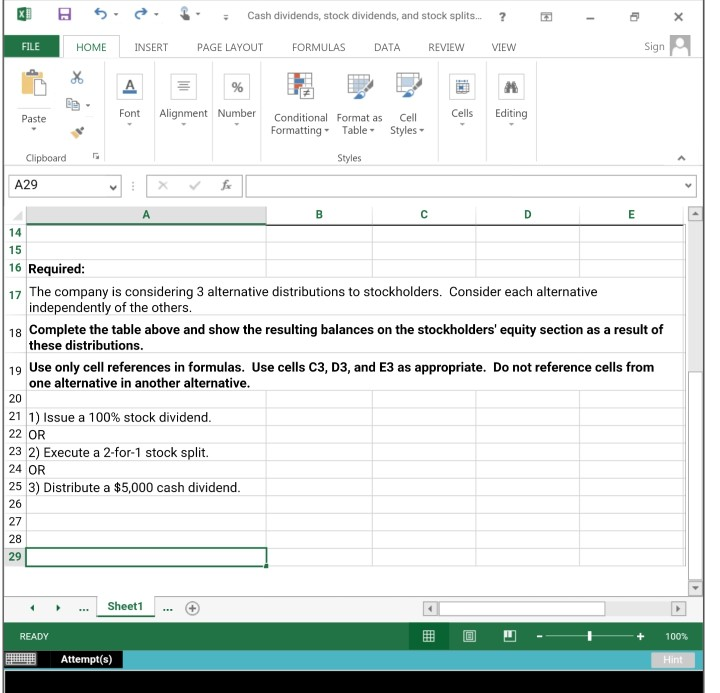Click the Cut scissors icon
Viewport: 720px width, 693px height.
coord(77,79)
